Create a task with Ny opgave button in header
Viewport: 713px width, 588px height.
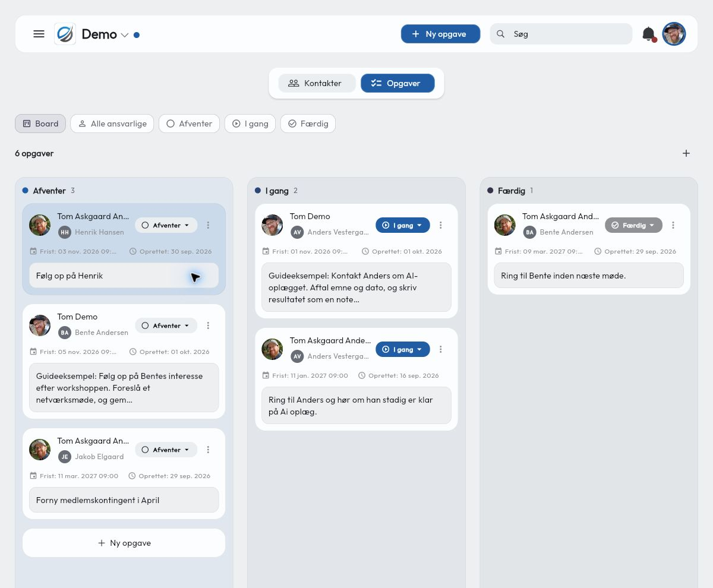[440, 34]
